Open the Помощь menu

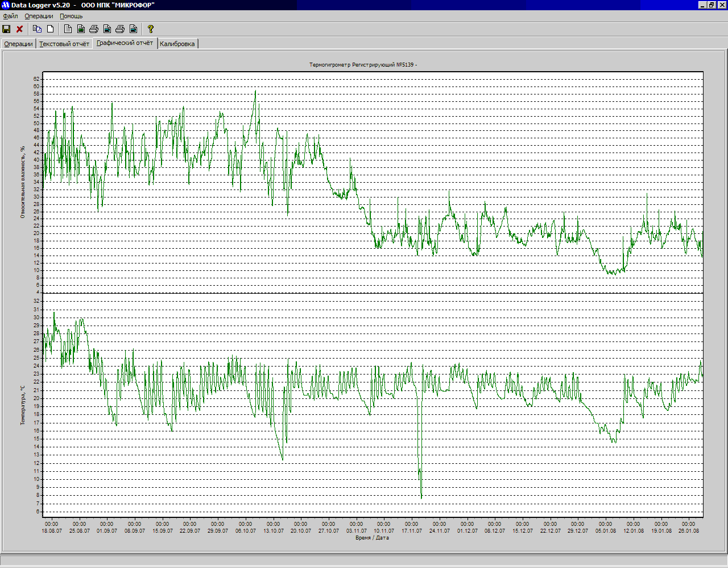[x=71, y=17]
